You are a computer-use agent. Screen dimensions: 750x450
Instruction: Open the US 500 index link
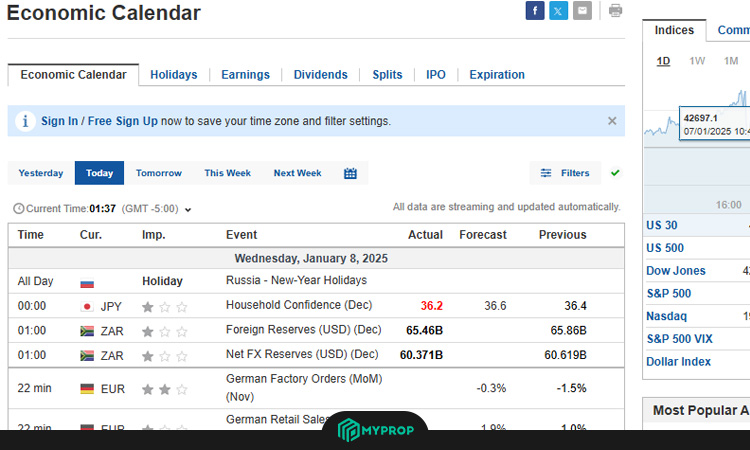tap(665, 248)
